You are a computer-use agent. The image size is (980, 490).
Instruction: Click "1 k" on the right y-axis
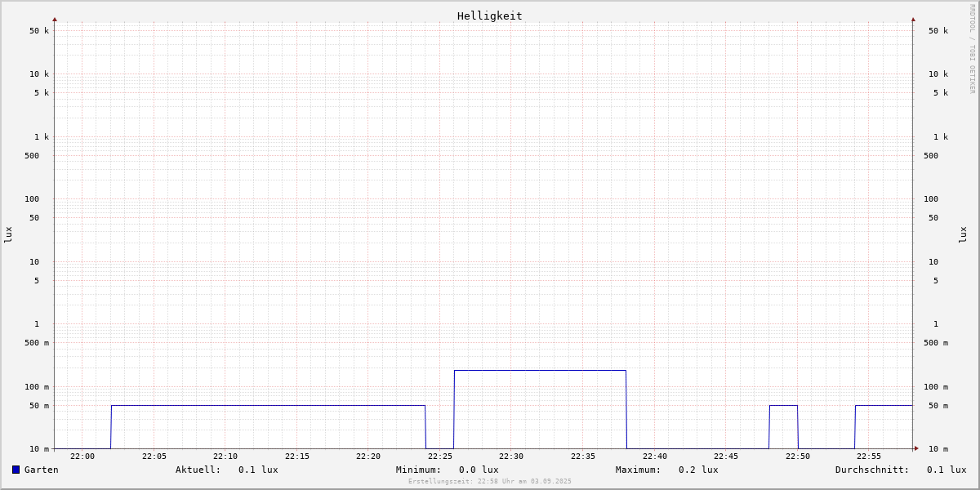pyautogui.click(x=941, y=137)
